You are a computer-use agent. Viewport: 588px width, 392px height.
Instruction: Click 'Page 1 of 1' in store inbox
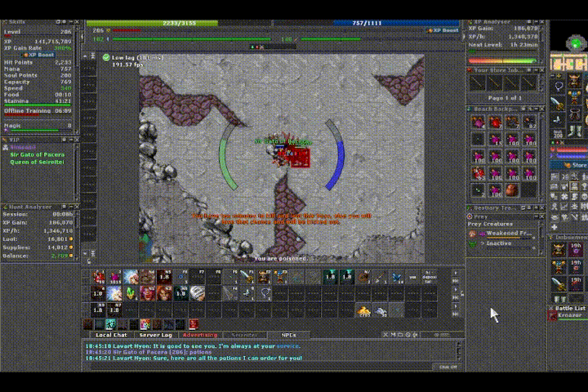click(505, 98)
